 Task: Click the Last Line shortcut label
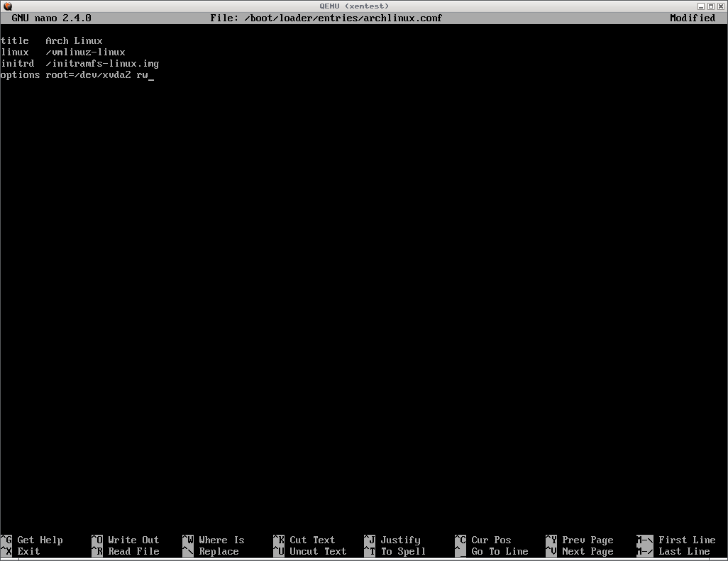[683, 551]
